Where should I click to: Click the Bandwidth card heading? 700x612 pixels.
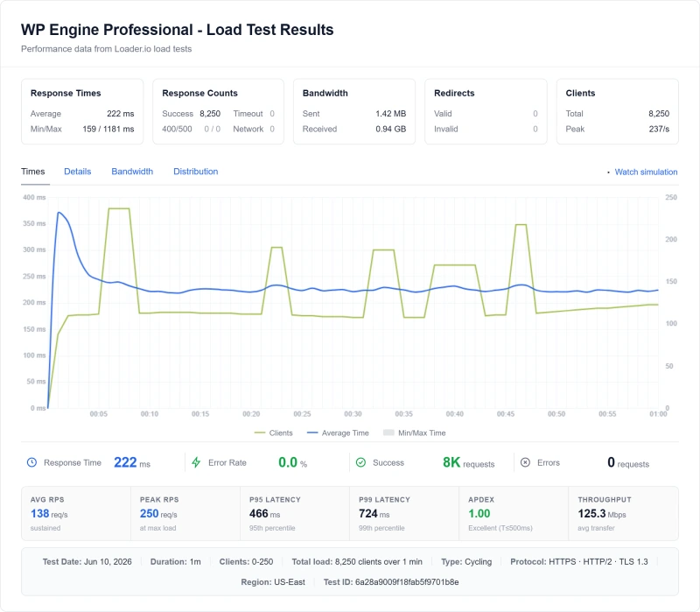coord(325,93)
